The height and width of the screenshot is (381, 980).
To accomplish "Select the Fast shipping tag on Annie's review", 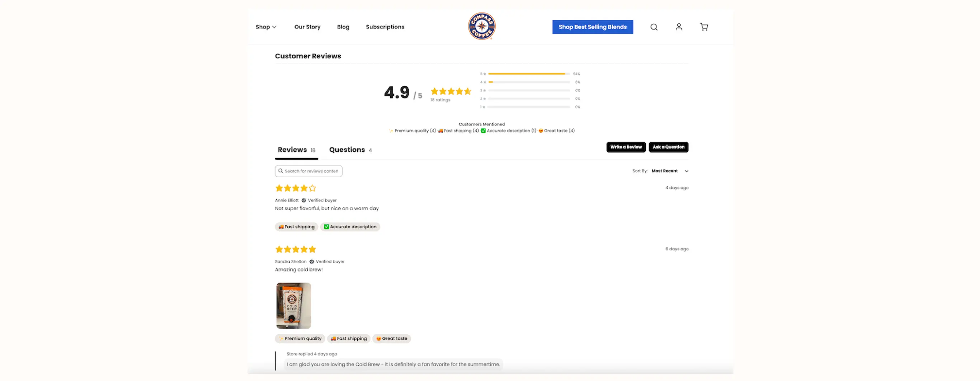I will (296, 226).
